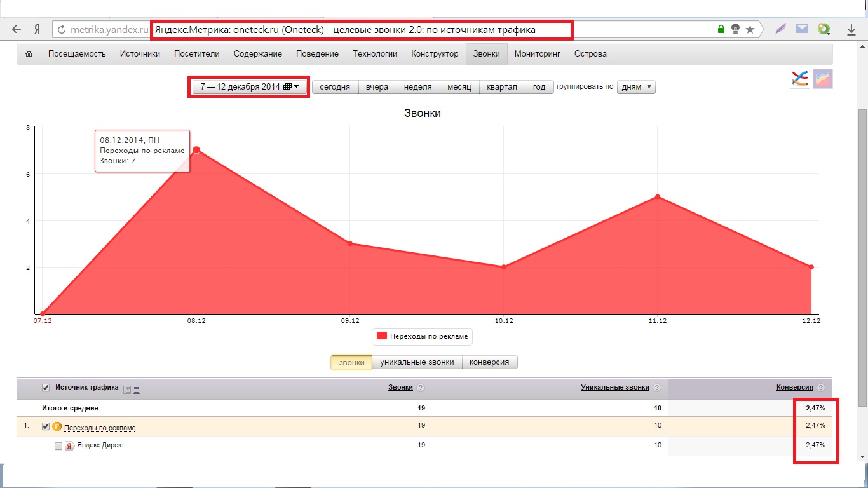Click the 10.12 data point on chart
The height and width of the screenshot is (488, 868).
pyautogui.click(x=504, y=267)
